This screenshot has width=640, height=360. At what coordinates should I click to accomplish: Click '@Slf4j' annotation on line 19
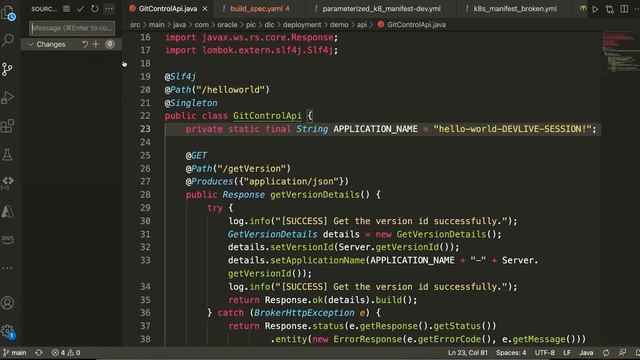180,76
